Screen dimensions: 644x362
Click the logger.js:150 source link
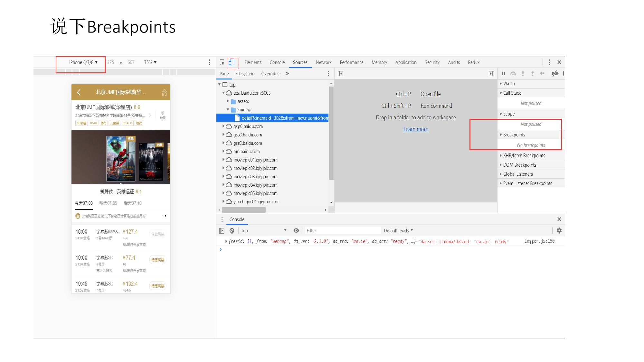[x=539, y=241]
